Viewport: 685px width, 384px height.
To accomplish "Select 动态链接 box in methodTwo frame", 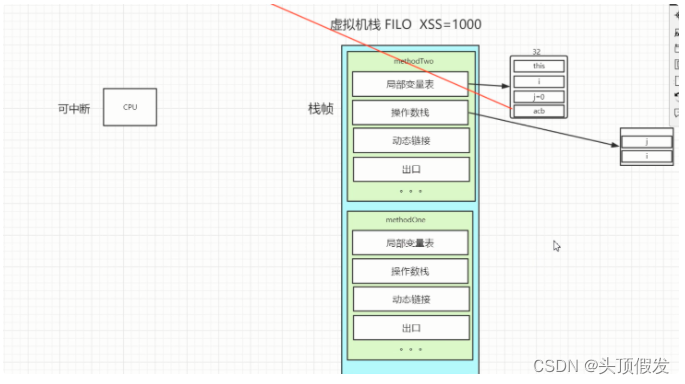I will (411, 141).
